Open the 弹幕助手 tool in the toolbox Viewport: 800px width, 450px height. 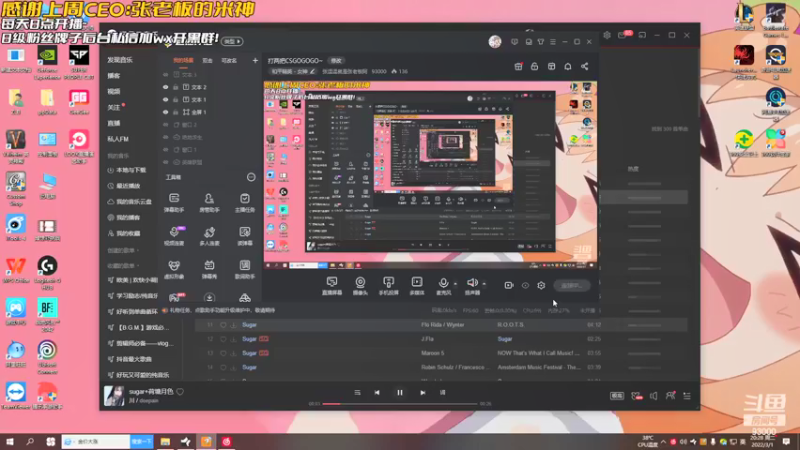(174, 202)
